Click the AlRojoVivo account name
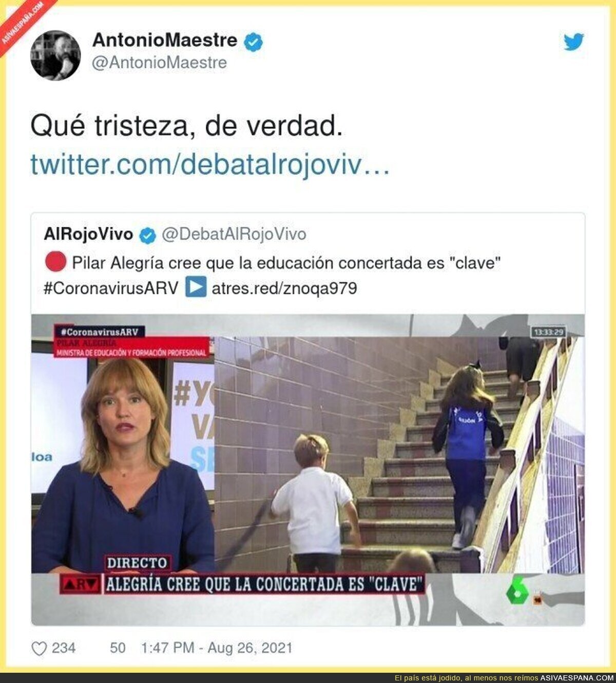616x683 pixels. pyautogui.click(x=88, y=234)
